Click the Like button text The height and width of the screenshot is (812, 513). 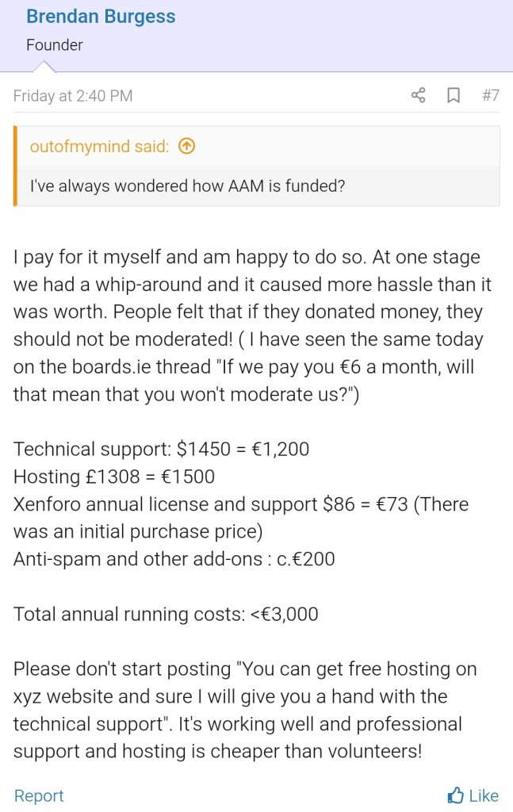coord(484,795)
